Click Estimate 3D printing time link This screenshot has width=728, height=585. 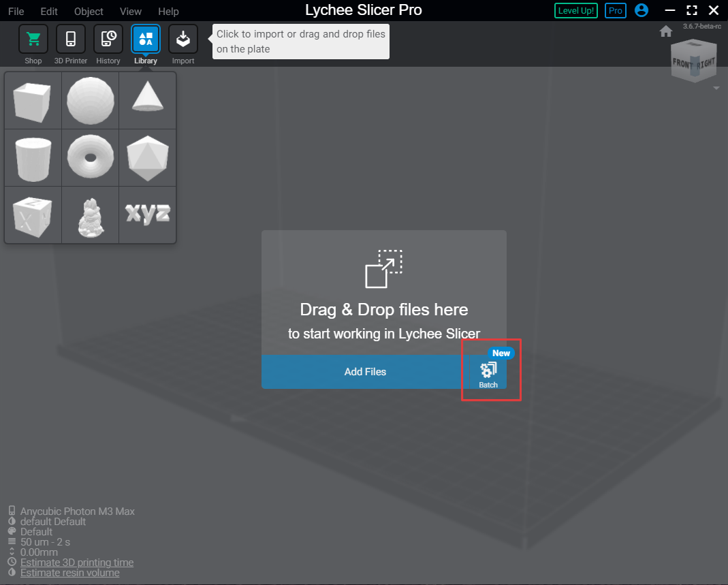click(x=77, y=563)
